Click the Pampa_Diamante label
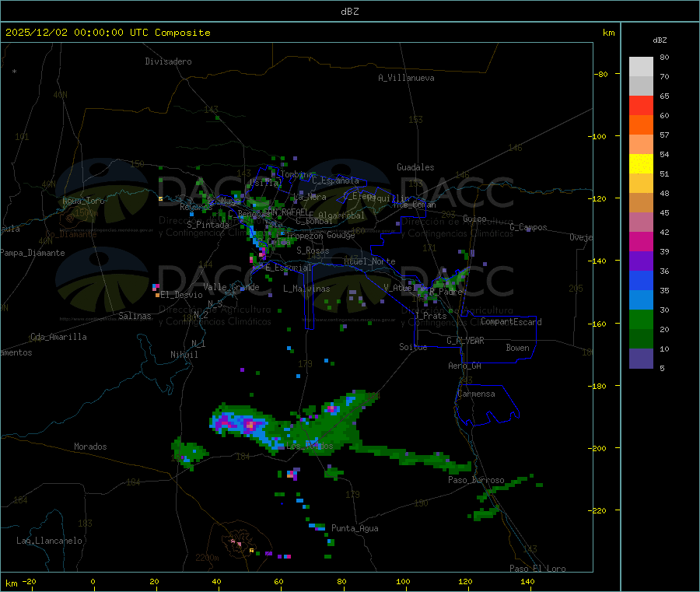This screenshot has width=700, height=592. [33, 253]
